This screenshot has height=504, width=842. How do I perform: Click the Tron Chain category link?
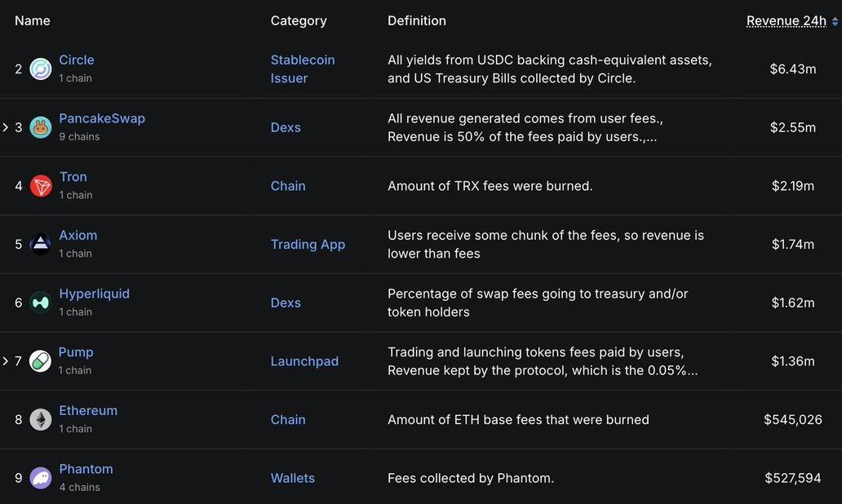click(288, 186)
